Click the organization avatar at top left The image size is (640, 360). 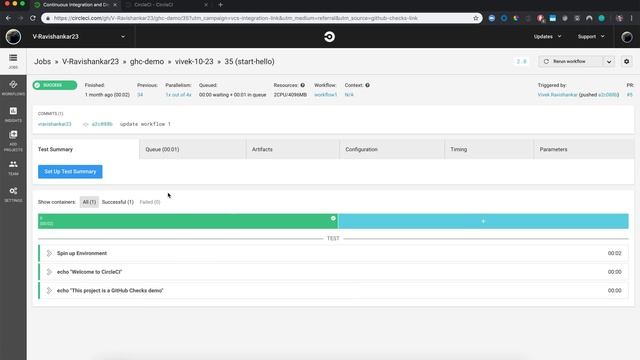click(13, 37)
